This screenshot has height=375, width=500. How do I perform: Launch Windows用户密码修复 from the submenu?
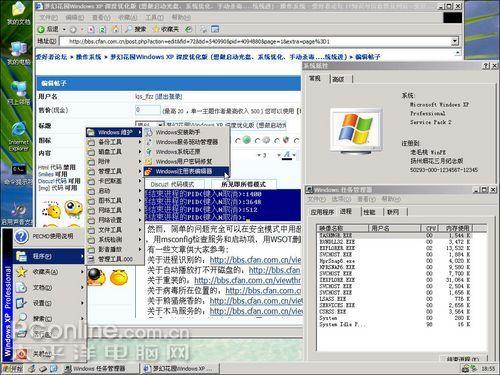point(187,161)
